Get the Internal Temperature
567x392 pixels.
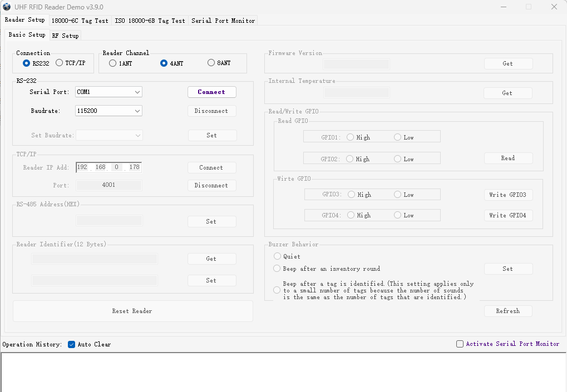click(x=507, y=93)
